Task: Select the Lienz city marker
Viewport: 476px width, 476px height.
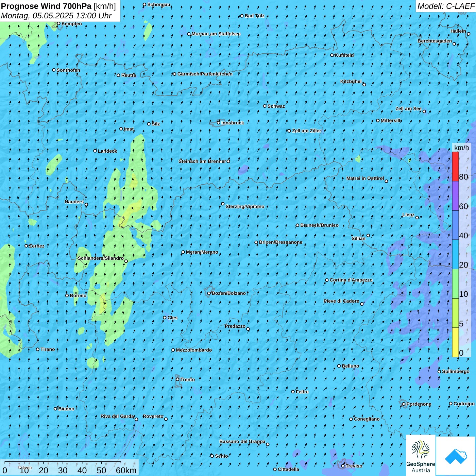Action: tap(417, 218)
